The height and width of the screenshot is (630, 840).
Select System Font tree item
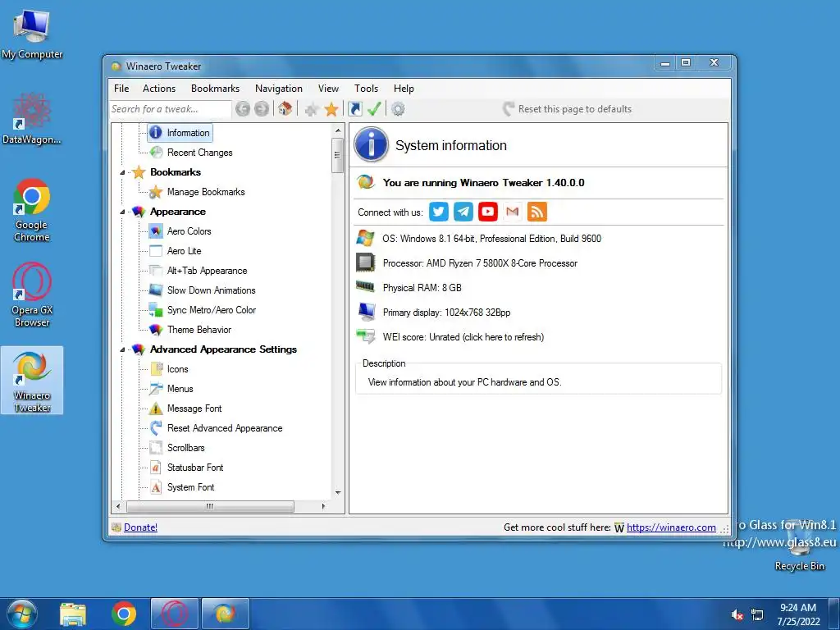190,487
